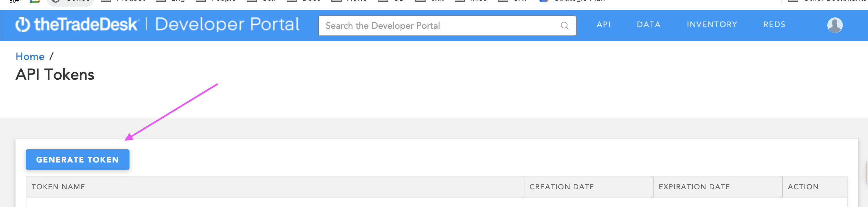This screenshot has height=207, width=868.
Task: Click the search magnifying glass icon
Action: [564, 25]
